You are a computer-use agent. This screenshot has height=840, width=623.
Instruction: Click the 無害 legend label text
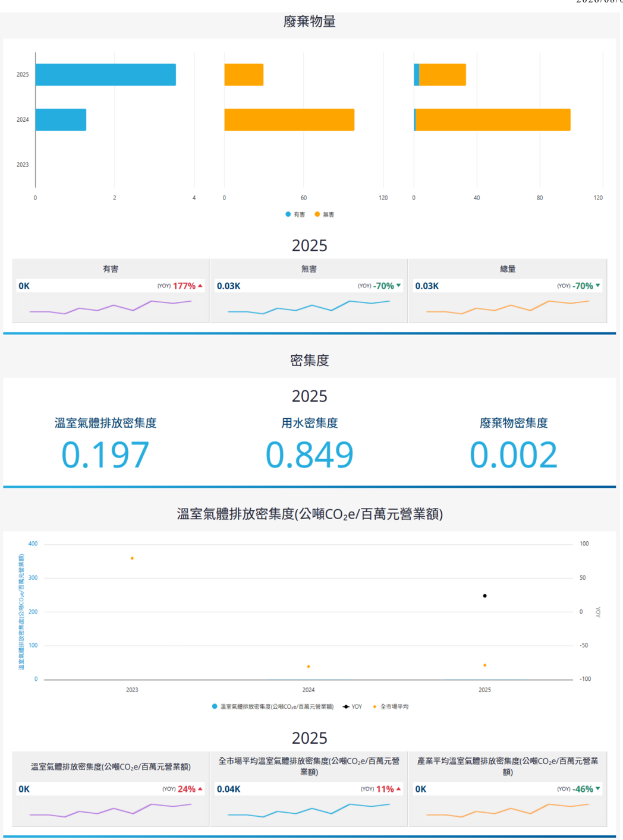point(329,214)
